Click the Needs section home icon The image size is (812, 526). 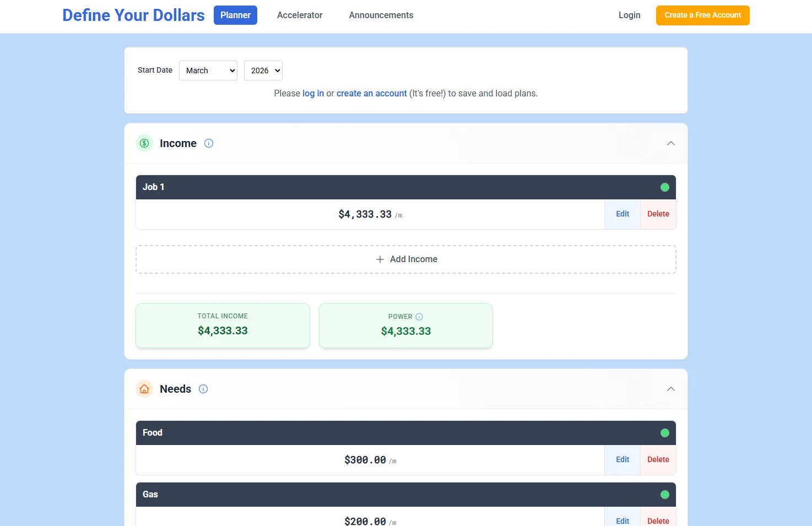(144, 389)
